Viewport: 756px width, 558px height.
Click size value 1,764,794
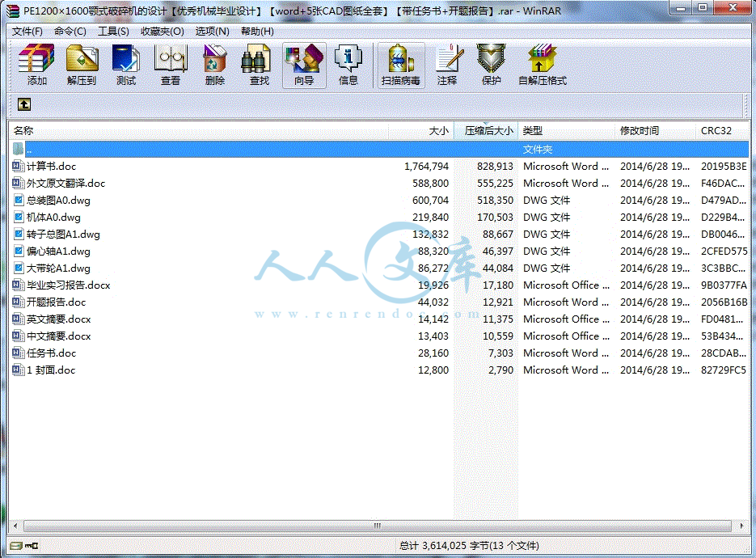click(x=426, y=167)
